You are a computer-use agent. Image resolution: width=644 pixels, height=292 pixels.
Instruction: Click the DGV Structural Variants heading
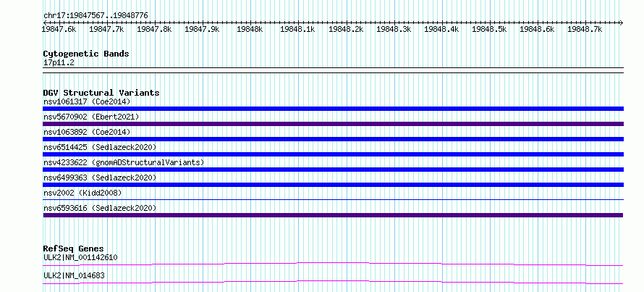pyautogui.click(x=101, y=93)
